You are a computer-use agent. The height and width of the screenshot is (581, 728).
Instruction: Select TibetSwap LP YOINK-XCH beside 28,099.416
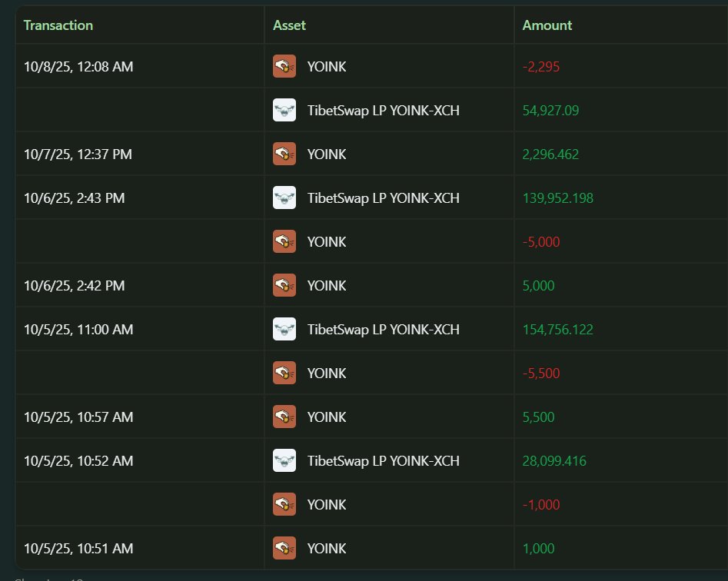[384, 461]
